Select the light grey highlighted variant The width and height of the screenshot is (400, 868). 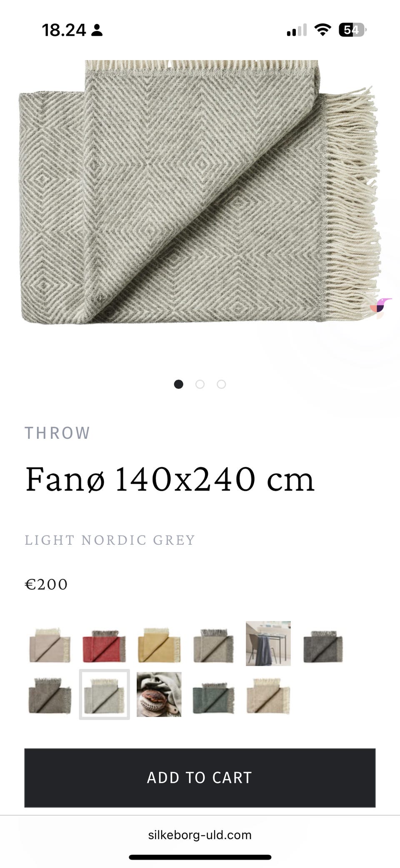[x=105, y=694]
